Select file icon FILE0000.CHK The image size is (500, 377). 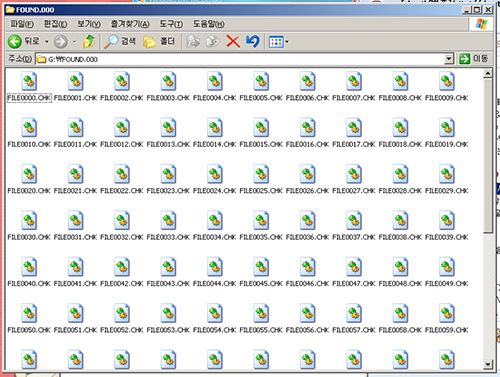pos(29,81)
